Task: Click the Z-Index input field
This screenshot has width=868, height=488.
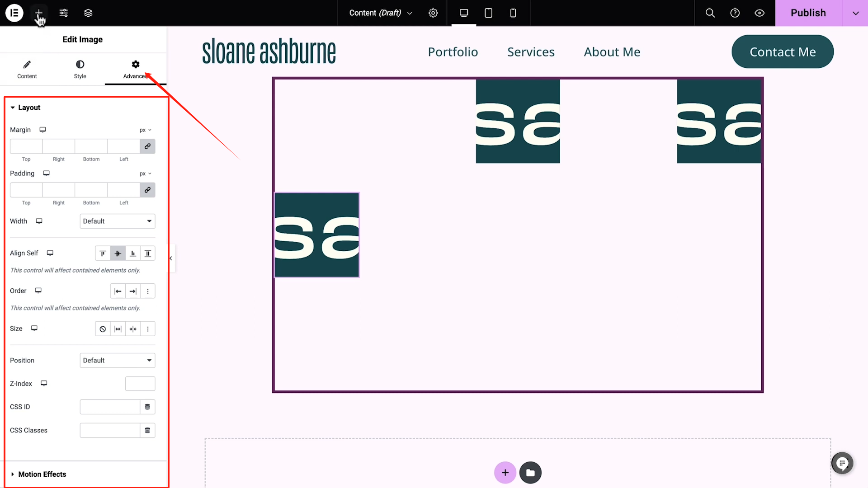Action: [140, 384]
